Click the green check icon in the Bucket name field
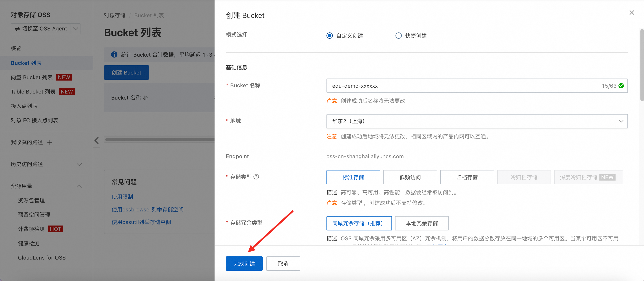 (621, 86)
